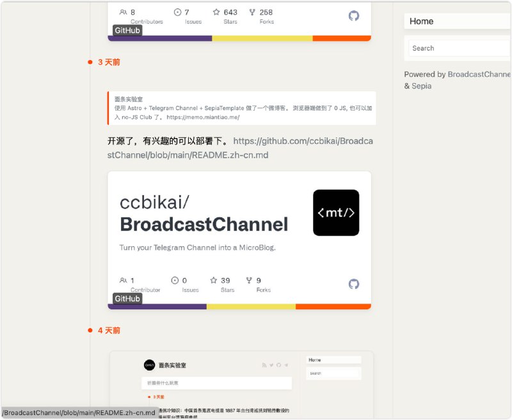The image size is (512, 420).
Task: Click the Twitter icon in the embedded preview
Action: 271,365
